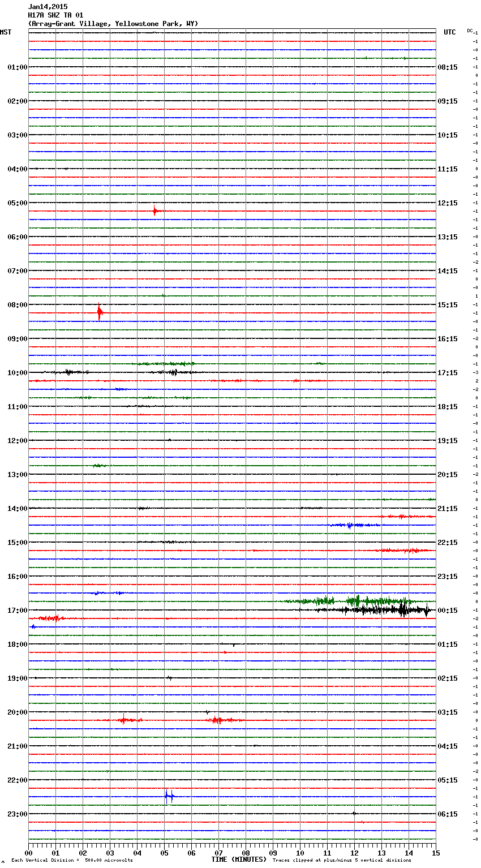Click the Array-Grant Village, Yellowstone Park location text
Image resolution: width=481 pixels, height=868 pixels.
coord(113,24)
